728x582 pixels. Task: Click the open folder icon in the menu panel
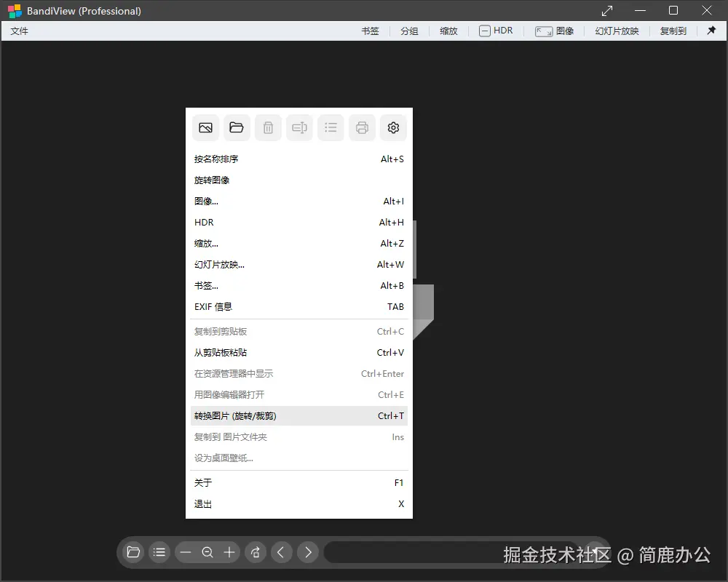pyautogui.click(x=236, y=127)
